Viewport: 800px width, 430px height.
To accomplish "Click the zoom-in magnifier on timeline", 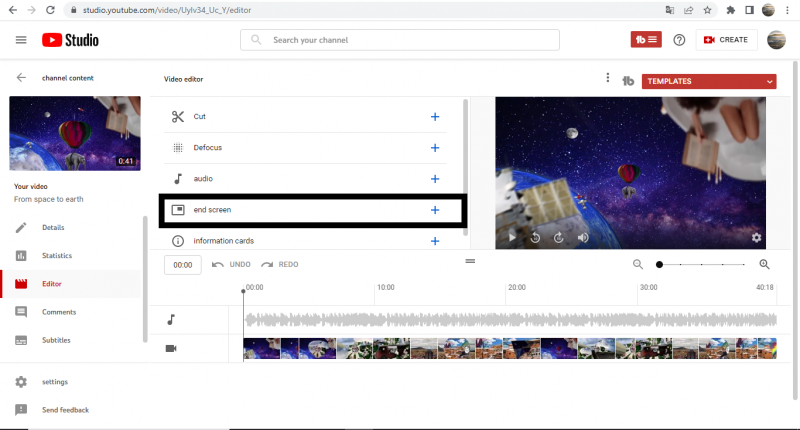I will point(765,265).
